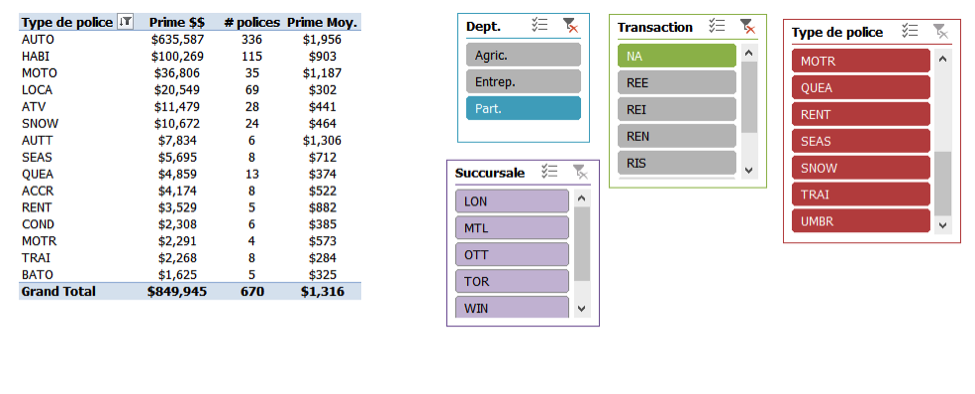Select Agric. in Dept. slicer

point(524,55)
